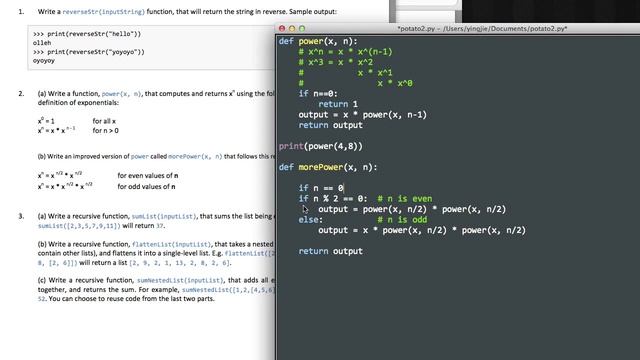Click 'sumNestedList(inputList)' in question 3(c)
The image size is (640, 360).
point(180,280)
